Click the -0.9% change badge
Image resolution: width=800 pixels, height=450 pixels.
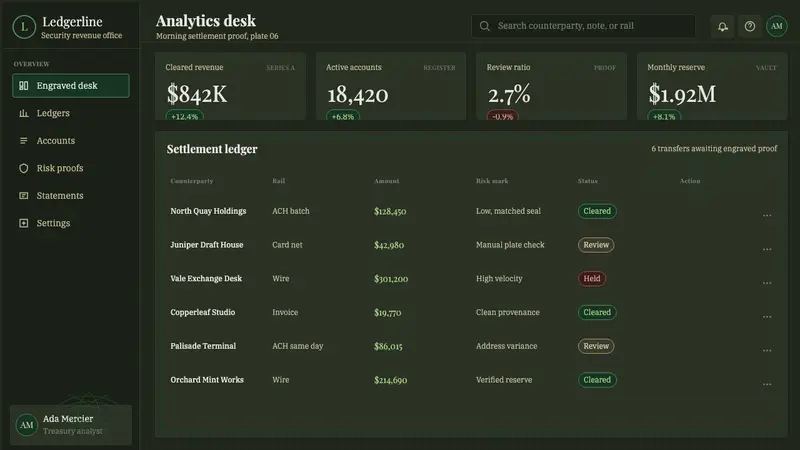coord(503,116)
